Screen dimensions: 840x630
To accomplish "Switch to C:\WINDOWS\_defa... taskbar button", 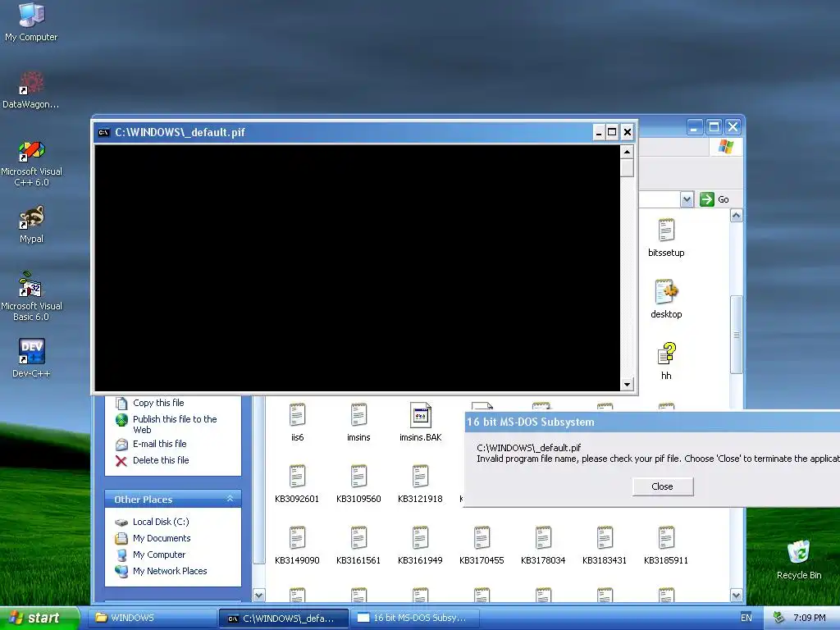I will (284, 619).
